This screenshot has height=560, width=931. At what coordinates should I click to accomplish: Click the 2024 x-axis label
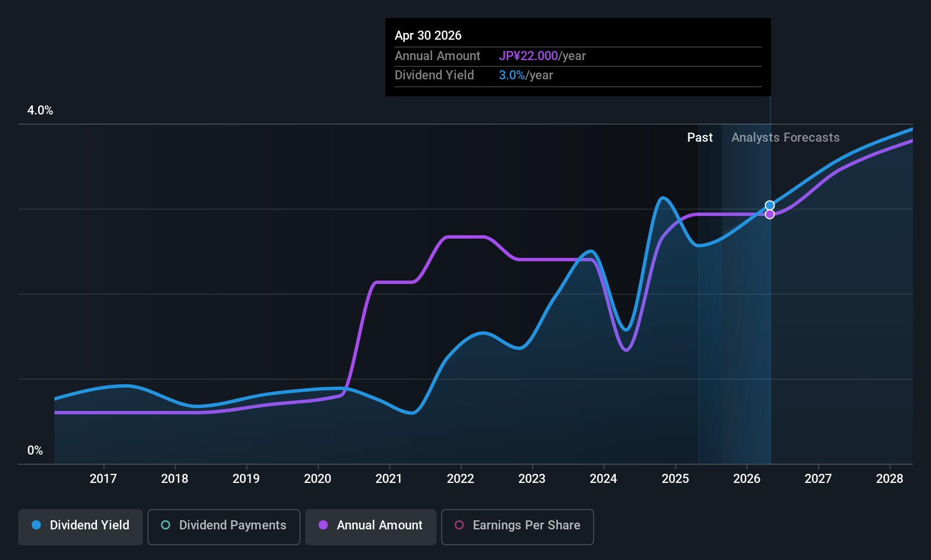(603, 478)
